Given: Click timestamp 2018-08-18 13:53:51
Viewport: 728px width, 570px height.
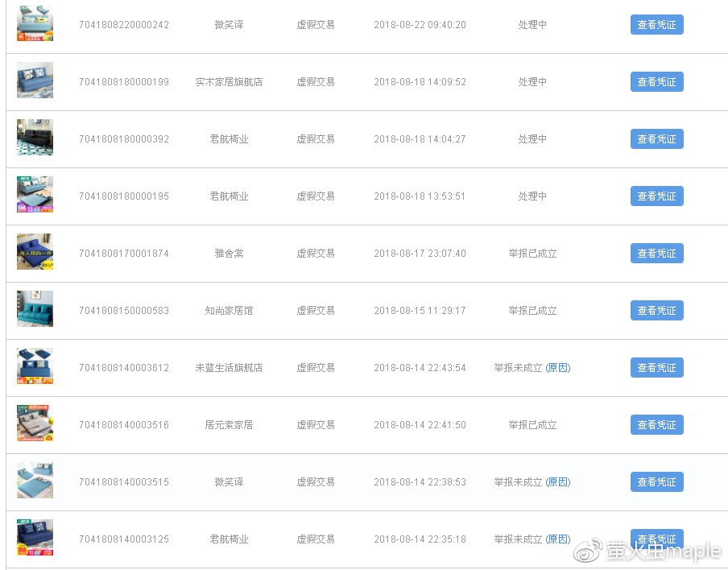Looking at the screenshot, I should (420, 196).
